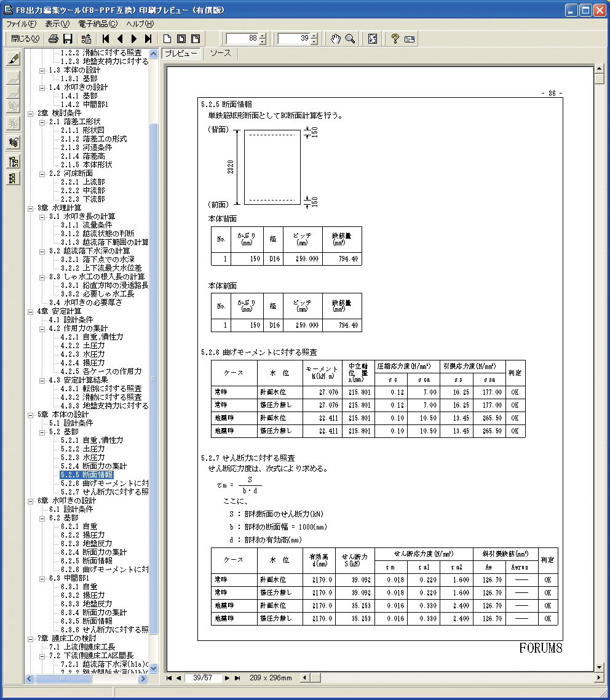Decrease the 39 spinner value
Screen dimensions: 610x700
pos(314,42)
